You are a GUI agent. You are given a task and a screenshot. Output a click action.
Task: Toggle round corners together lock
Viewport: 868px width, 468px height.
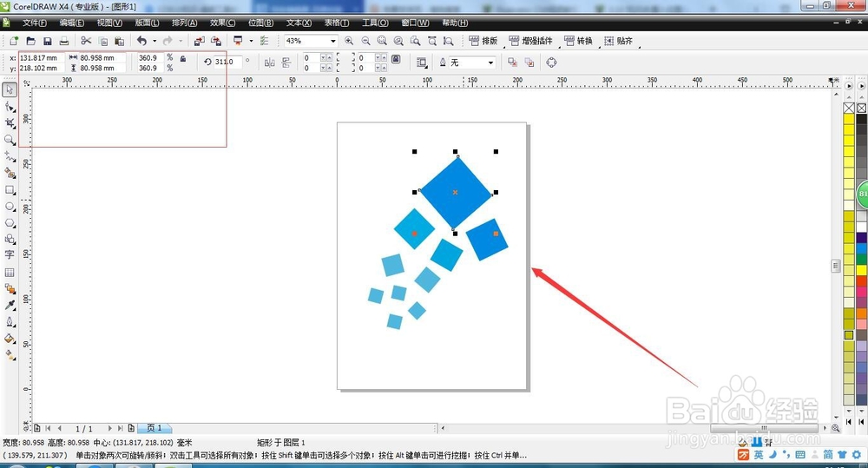[396, 59]
